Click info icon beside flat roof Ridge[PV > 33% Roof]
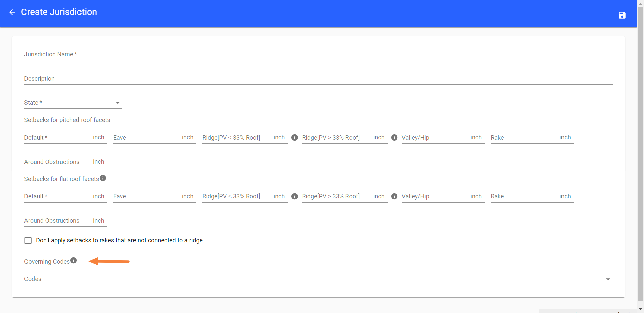The height and width of the screenshot is (313, 644). [x=394, y=196]
